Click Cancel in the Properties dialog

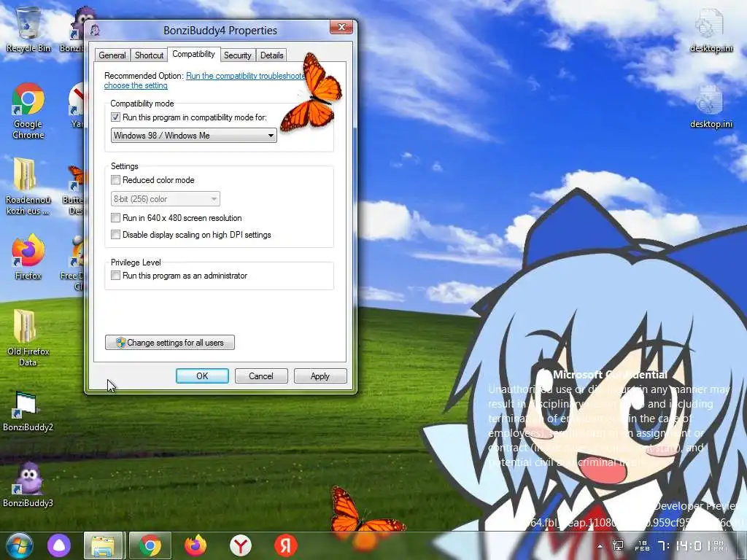261,376
